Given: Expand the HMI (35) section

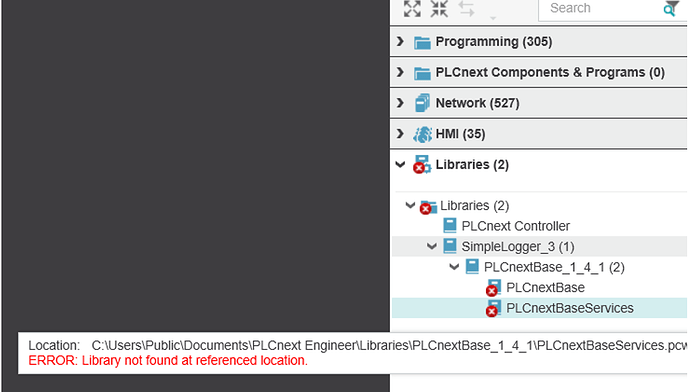Looking at the screenshot, I should 400,134.
